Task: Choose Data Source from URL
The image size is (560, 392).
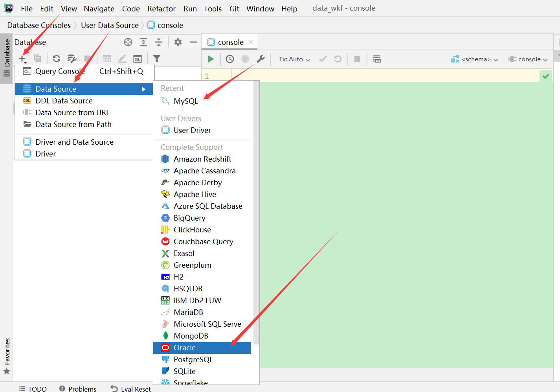Action: [x=84, y=112]
